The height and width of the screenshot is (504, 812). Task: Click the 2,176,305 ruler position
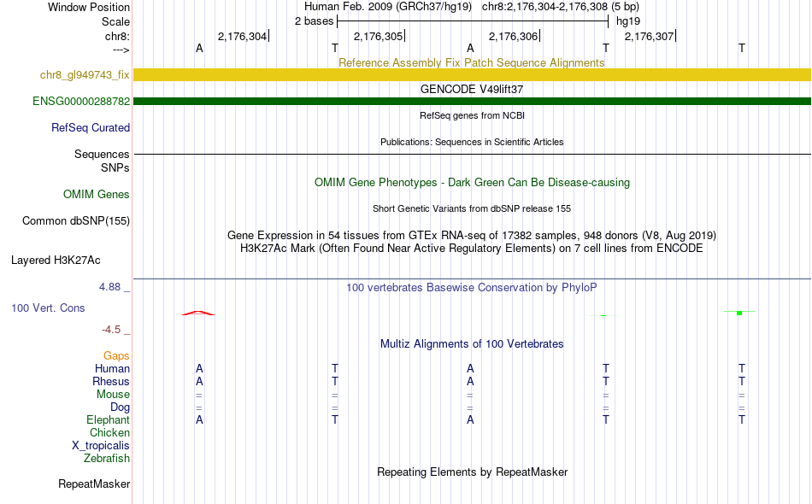click(378, 36)
